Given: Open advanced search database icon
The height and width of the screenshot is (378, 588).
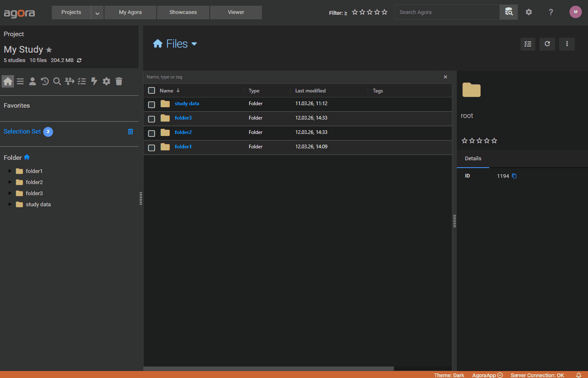Looking at the screenshot, I should 509,12.
